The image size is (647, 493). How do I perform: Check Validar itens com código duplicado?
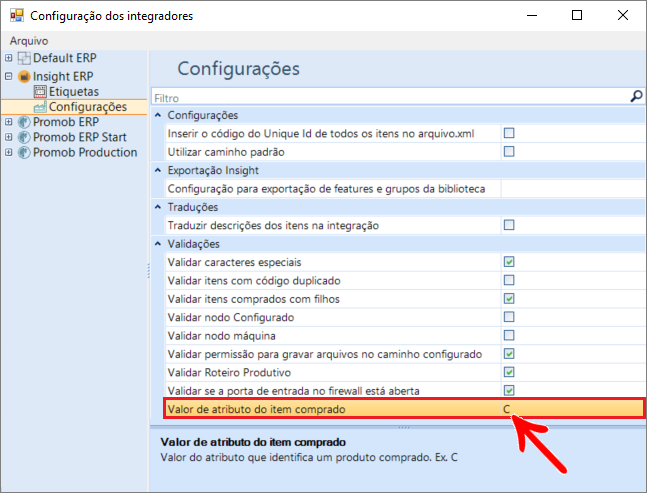(x=509, y=280)
